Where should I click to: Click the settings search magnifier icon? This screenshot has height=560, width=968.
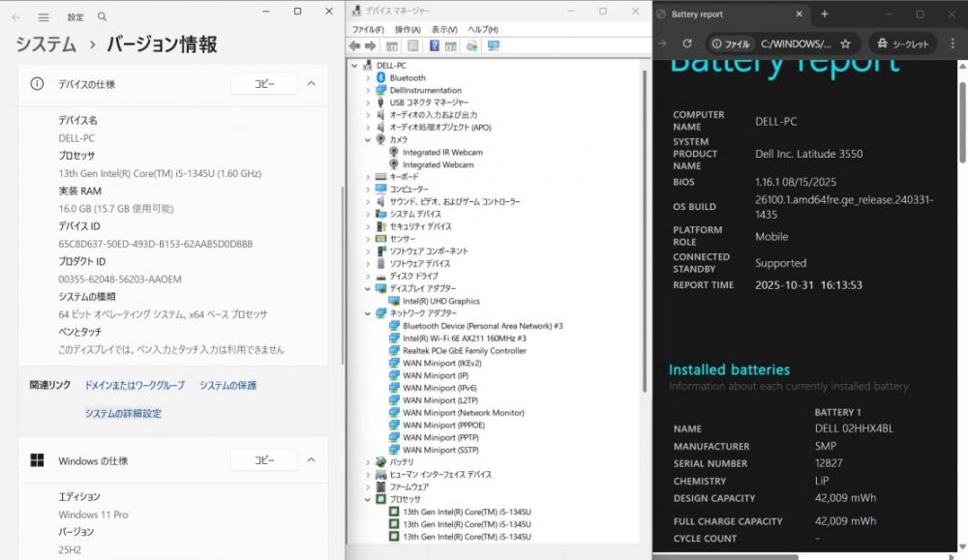(102, 16)
